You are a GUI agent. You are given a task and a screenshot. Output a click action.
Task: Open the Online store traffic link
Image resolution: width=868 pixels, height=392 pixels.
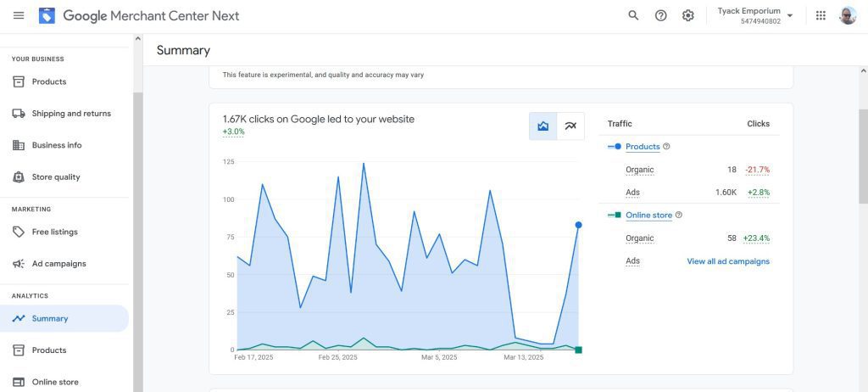[x=648, y=216]
